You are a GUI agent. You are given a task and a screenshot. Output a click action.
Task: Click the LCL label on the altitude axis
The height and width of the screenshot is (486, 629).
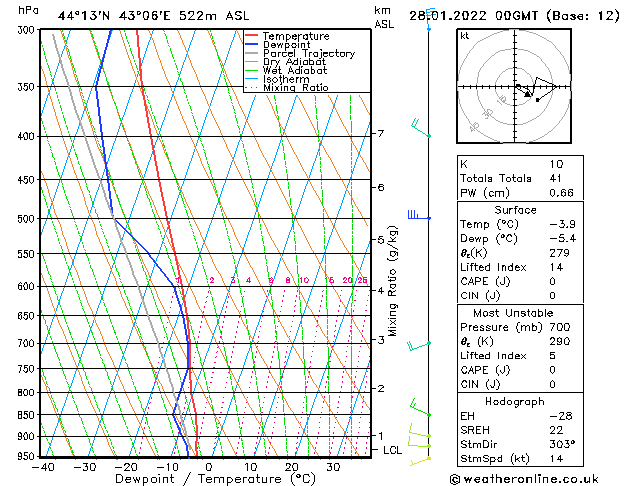[394, 450]
